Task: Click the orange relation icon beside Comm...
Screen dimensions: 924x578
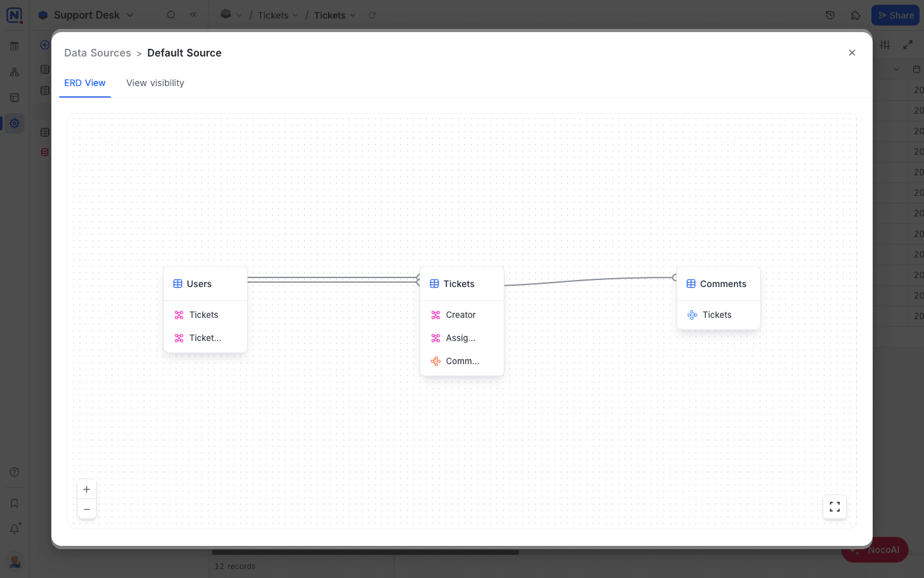Action: point(436,361)
